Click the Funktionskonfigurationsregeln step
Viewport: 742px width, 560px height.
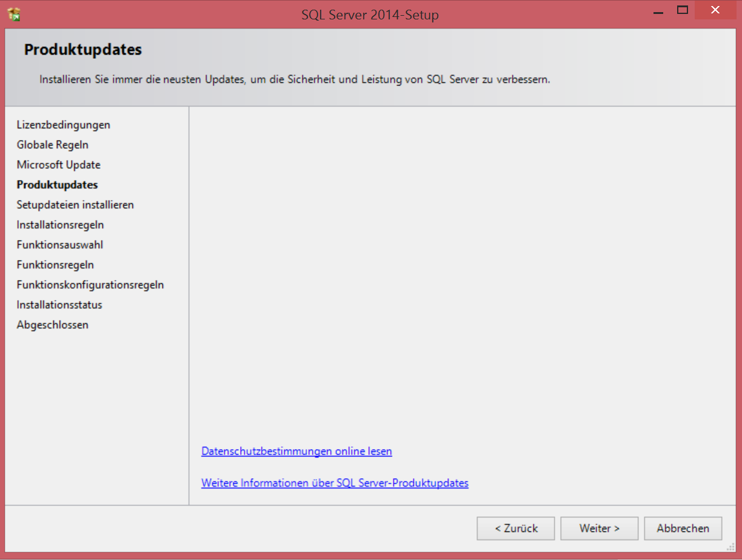point(90,285)
